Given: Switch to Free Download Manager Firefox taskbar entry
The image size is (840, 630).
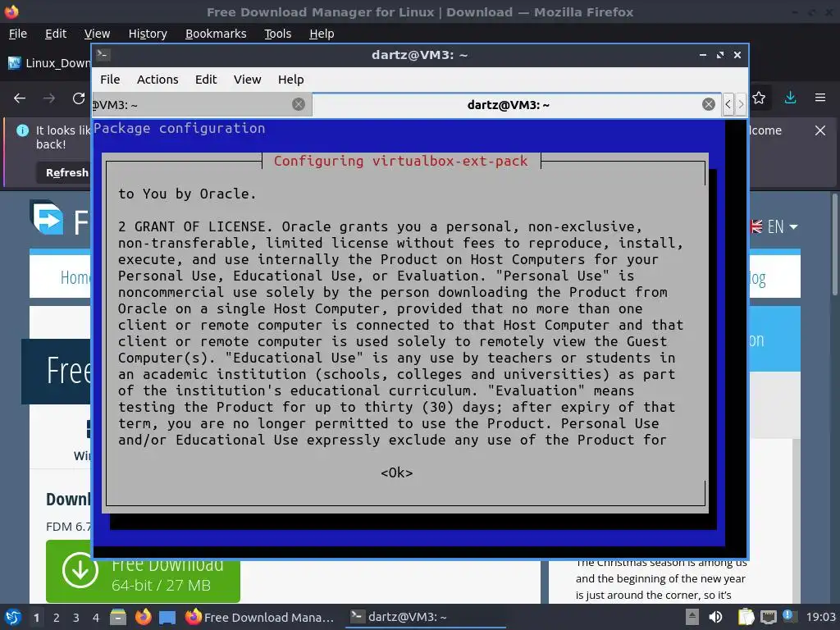Looking at the screenshot, I should point(259,617).
